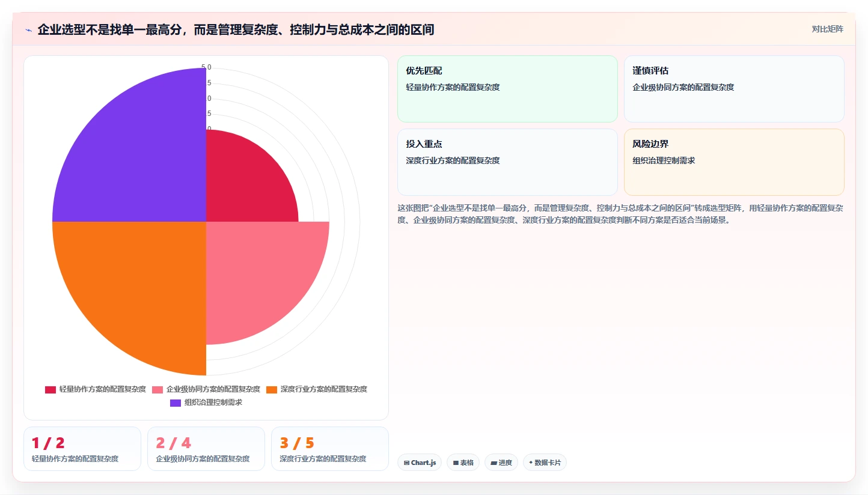Image resolution: width=868 pixels, height=495 pixels.
Task: Click 深度行业方案的配置复杂度 text in 投入重点 card
Action: pyautogui.click(x=453, y=160)
